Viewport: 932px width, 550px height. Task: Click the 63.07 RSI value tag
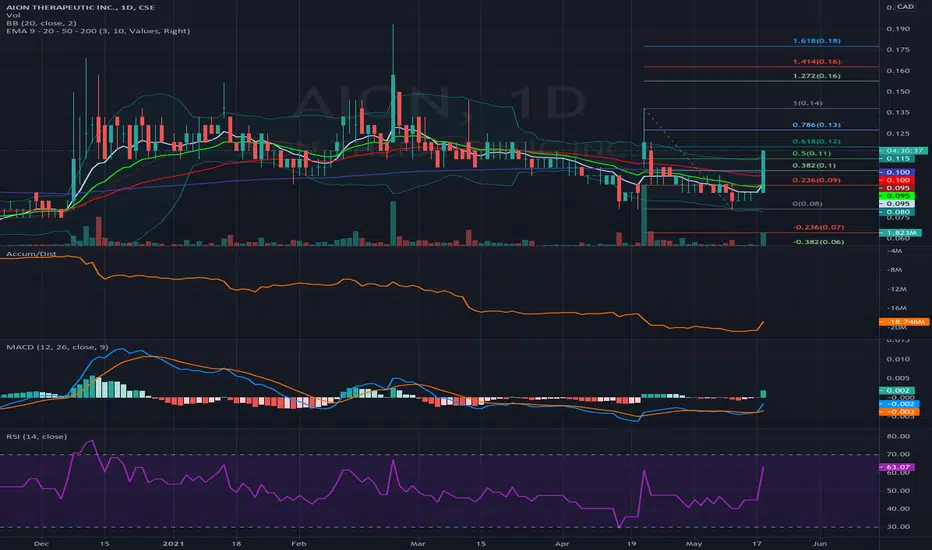[897, 467]
